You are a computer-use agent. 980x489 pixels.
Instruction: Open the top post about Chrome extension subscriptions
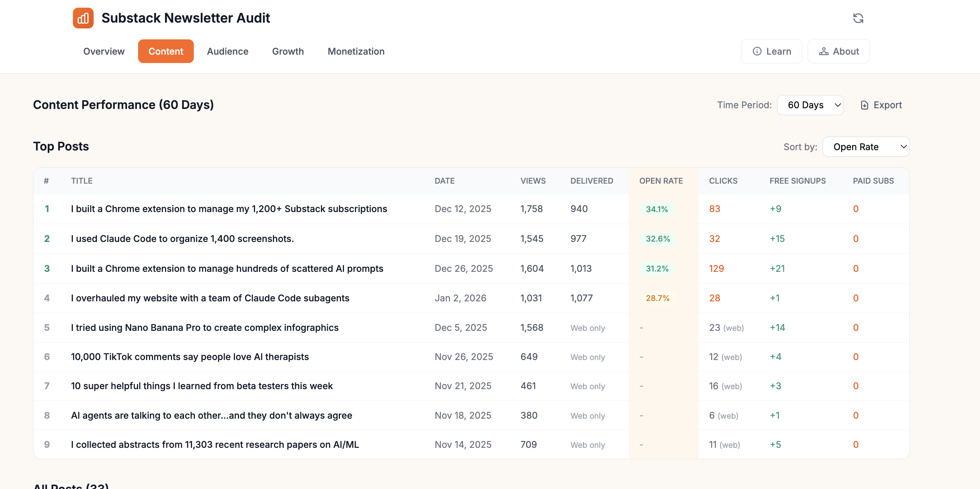coord(229,208)
